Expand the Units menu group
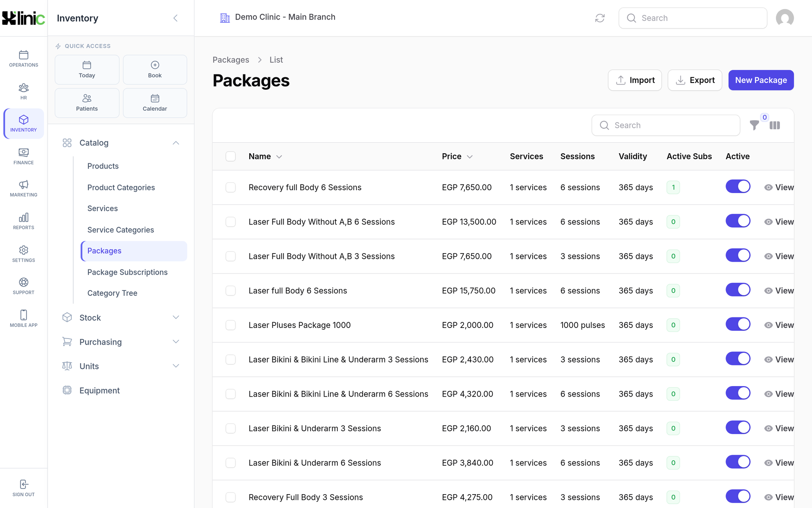Image resolution: width=812 pixels, height=508 pixels. [121, 366]
